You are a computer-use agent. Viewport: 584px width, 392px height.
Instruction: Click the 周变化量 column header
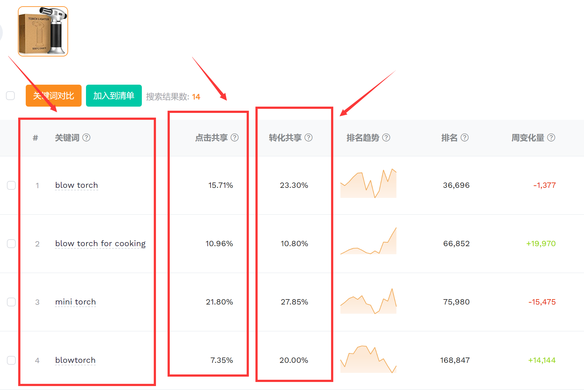click(528, 138)
